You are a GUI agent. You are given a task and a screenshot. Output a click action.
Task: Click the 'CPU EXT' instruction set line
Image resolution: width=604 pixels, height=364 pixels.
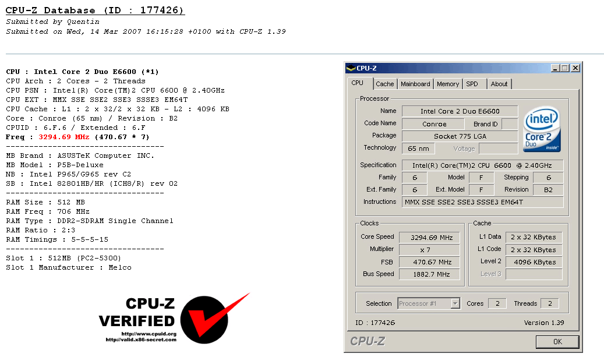[97, 100]
